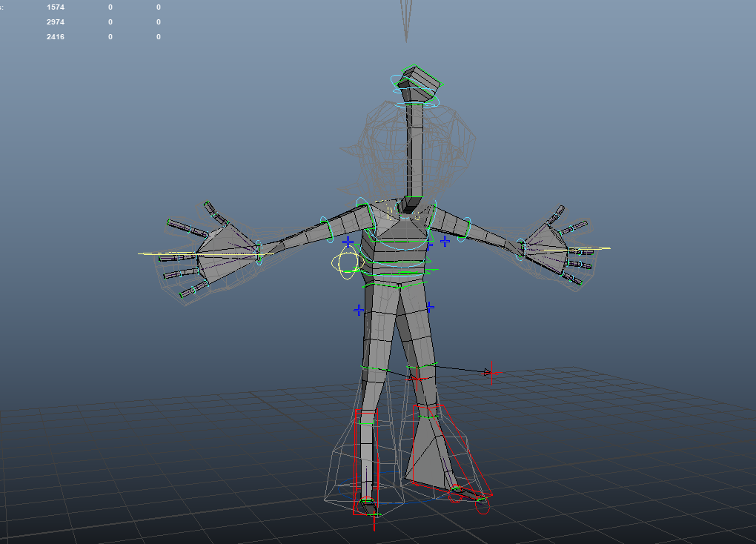Select the elbow ring on the left-side arm
Image resolution: width=756 pixels, height=544 pixels.
point(327,229)
